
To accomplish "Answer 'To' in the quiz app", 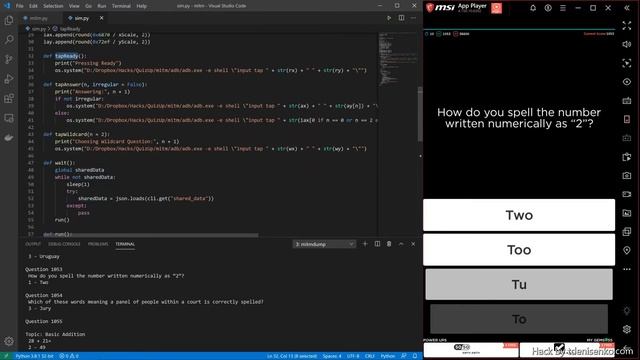I will (519, 319).
